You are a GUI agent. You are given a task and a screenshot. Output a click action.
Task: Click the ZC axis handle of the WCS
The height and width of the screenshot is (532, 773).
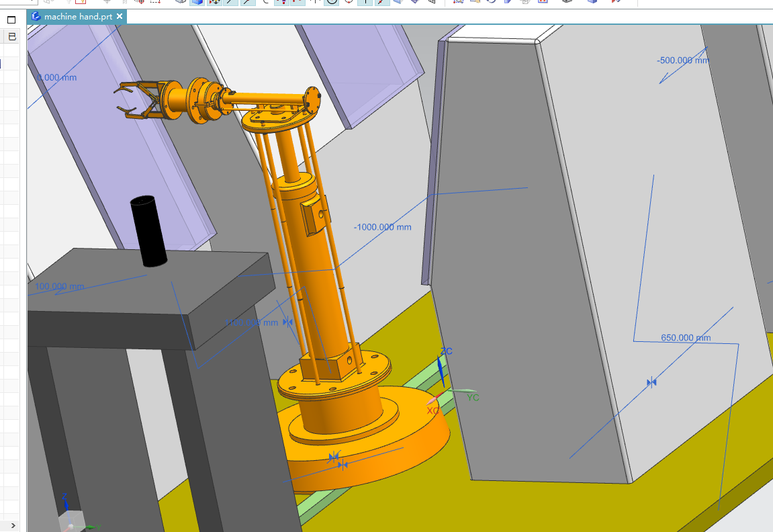click(441, 371)
